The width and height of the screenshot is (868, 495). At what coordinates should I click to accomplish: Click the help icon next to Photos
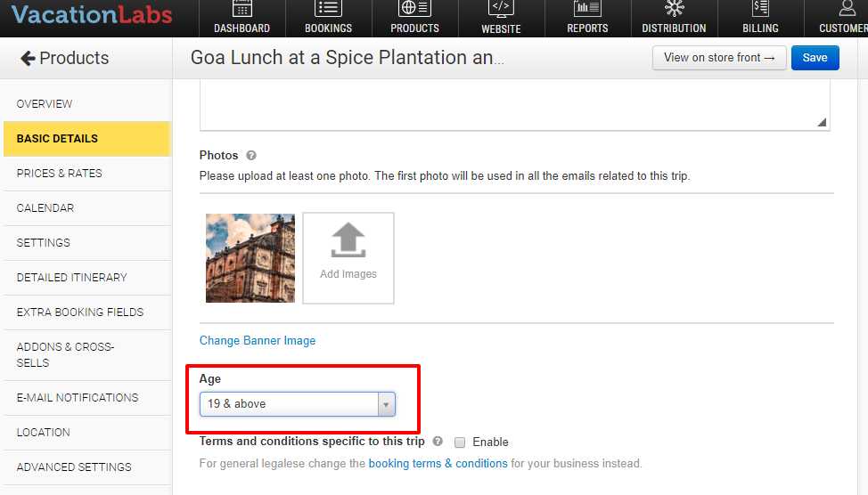[x=251, y=155]
